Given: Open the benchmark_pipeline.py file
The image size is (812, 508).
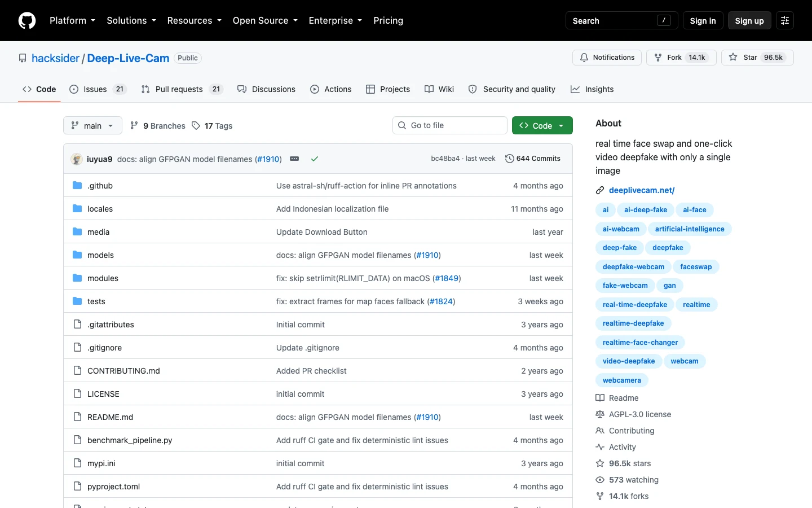Looking at the screenshot, I should click(130, 440).
